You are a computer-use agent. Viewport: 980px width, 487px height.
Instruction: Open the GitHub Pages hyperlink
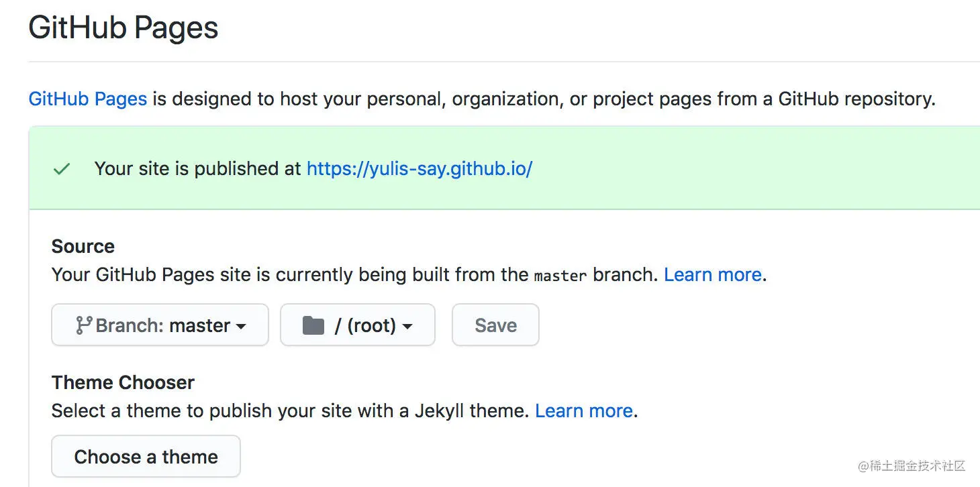87,99
